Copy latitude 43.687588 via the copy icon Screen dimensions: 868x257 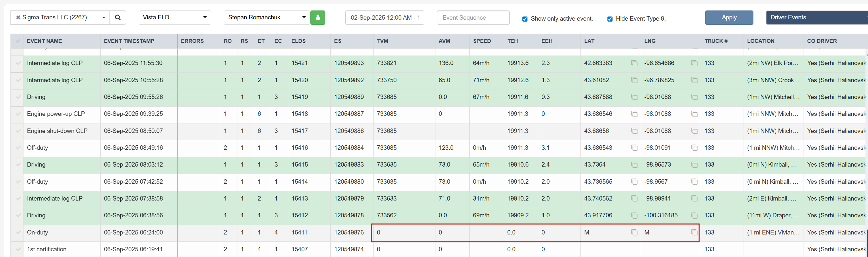634,97
